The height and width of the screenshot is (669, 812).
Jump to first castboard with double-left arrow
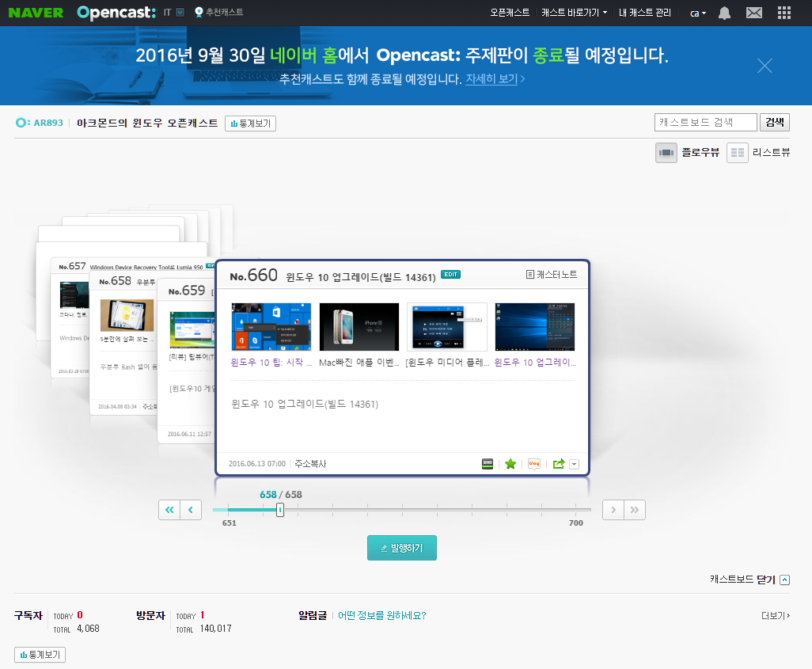click(169, 510)
